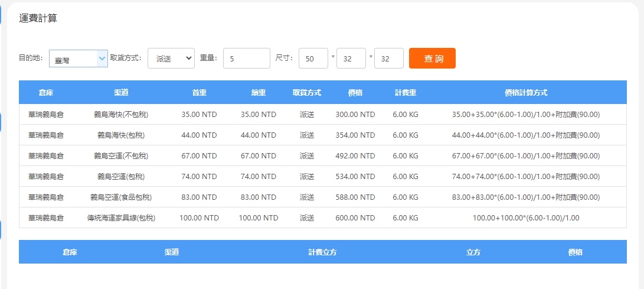Click the 354.00 NTD price cell

click(x=355, y=135)
